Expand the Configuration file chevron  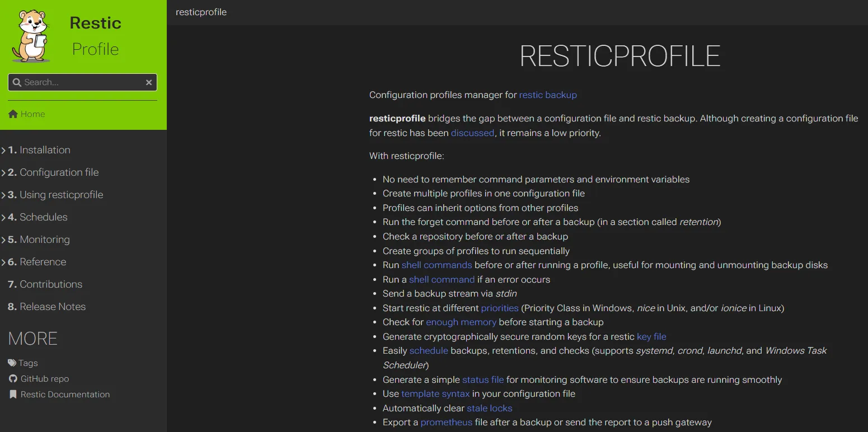[3, 172]
